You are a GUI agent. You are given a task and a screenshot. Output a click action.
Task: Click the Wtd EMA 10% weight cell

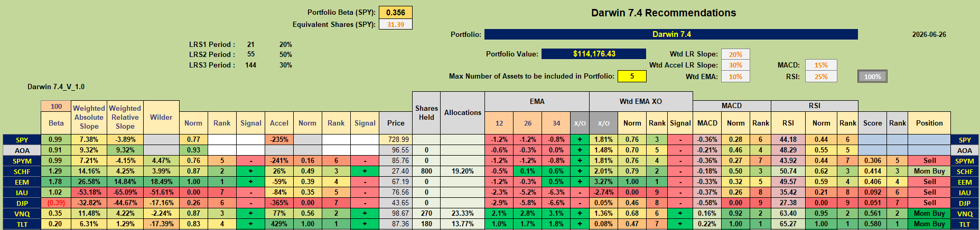pos(735,76)
